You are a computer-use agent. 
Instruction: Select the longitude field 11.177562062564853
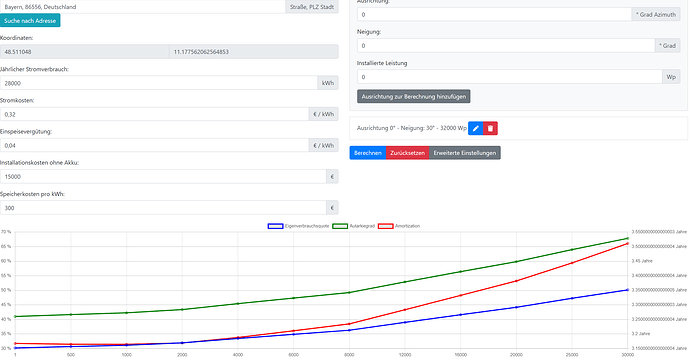pyautogui.click(x=254, y=52)
